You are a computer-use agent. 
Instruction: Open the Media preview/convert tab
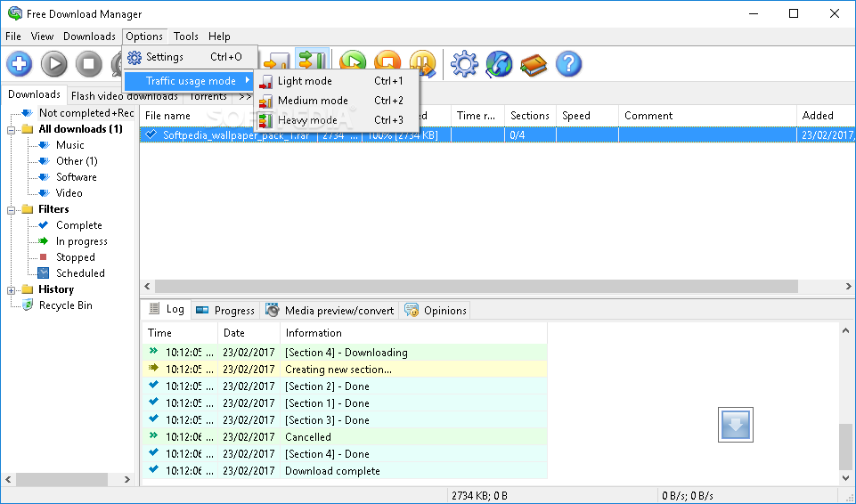click(330, 311)
